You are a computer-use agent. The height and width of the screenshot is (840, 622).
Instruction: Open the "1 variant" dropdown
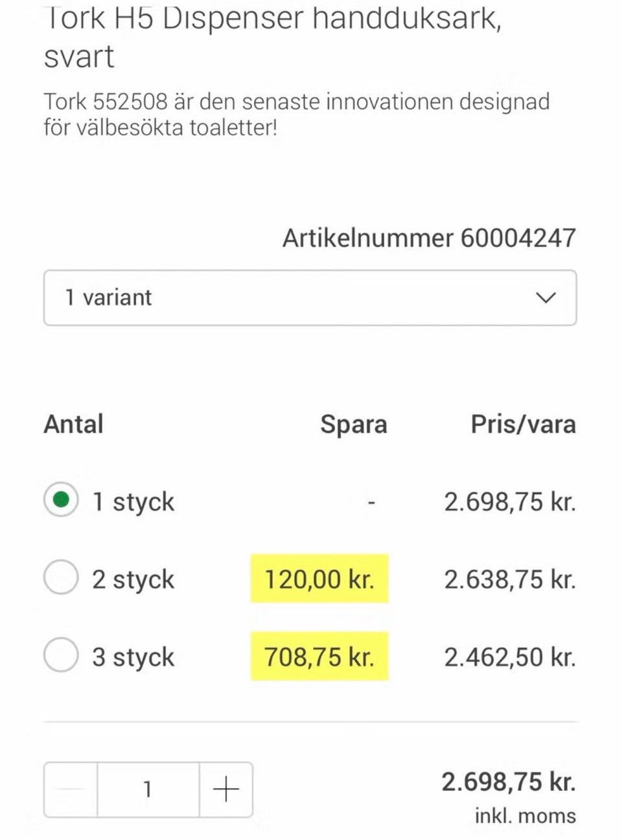pos(310,298)
